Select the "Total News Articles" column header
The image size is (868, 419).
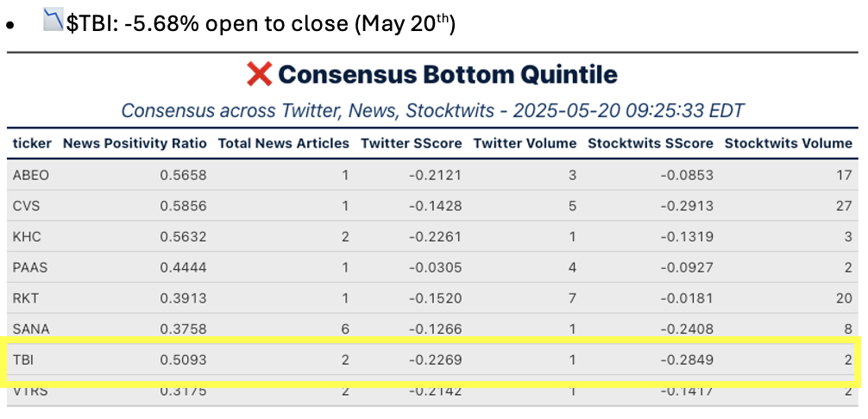(283, 143)
